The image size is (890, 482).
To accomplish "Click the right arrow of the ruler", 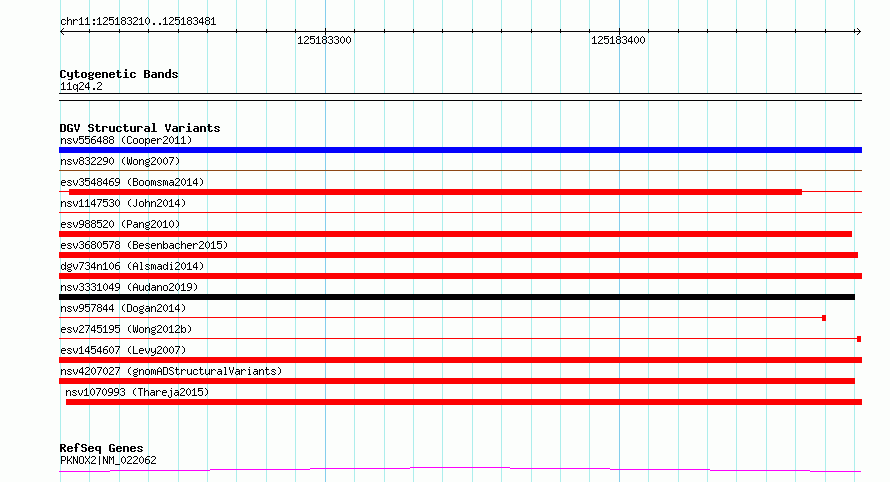I will point(859,32).
